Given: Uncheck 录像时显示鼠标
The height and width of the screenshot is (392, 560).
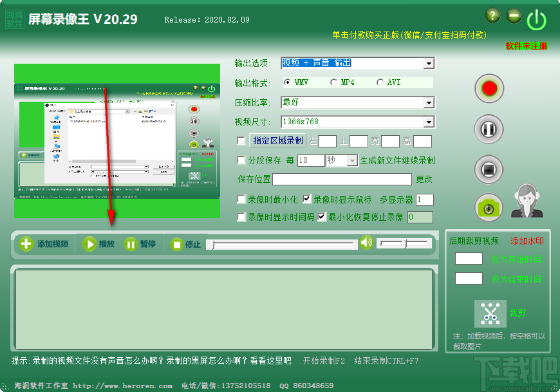Looking at the screenshot, I should [307, 199].
